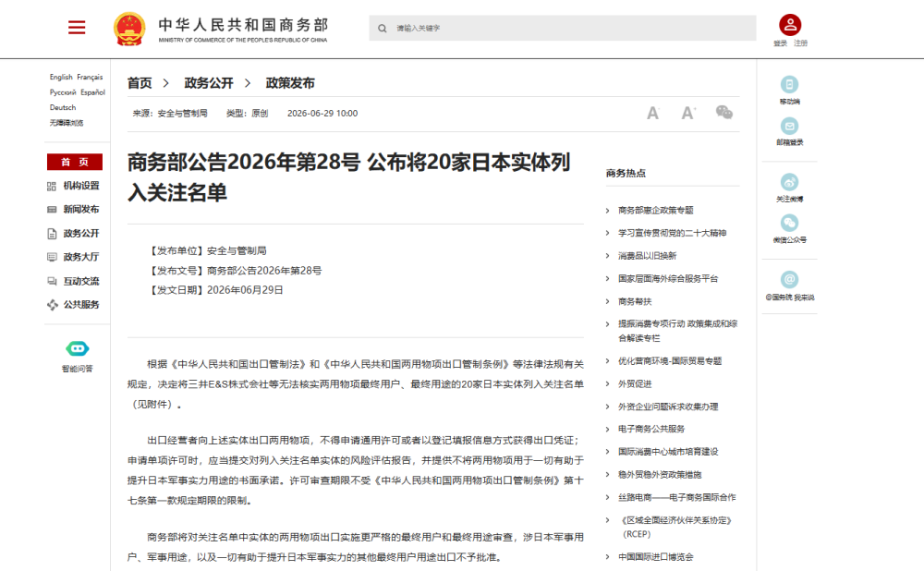Switch language to Русский

(x=63, y=92)
